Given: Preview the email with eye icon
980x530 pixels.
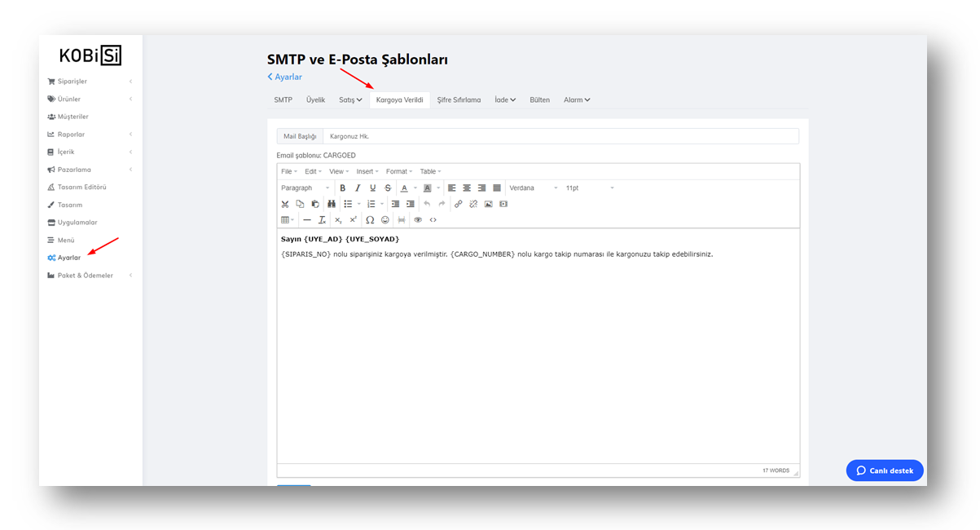Looking at the screenshot, I should pyautogui.click(x=418, y=219).
